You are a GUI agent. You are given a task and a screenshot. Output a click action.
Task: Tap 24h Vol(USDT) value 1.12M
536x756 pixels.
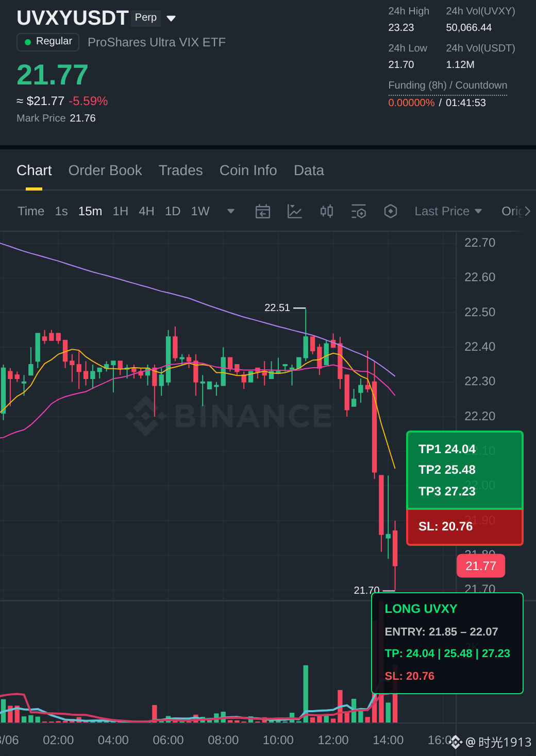click(x=460, y=64)
